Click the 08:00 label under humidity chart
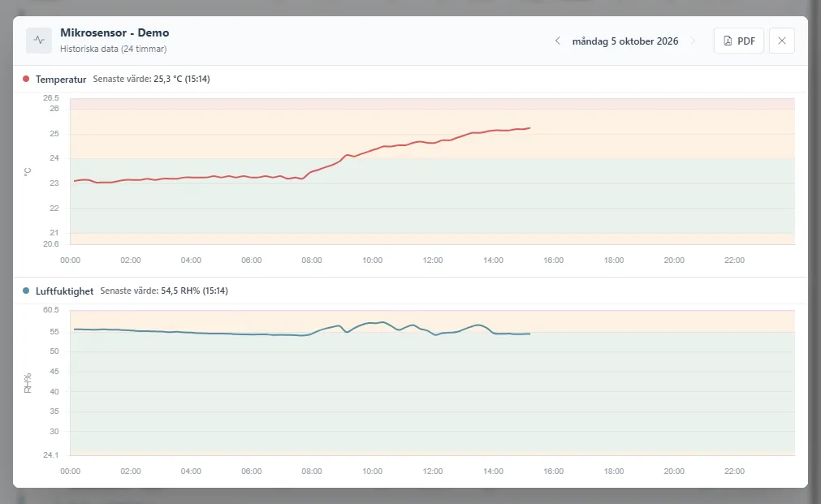This screenshot has width=821, height=504. click(312, 471)
